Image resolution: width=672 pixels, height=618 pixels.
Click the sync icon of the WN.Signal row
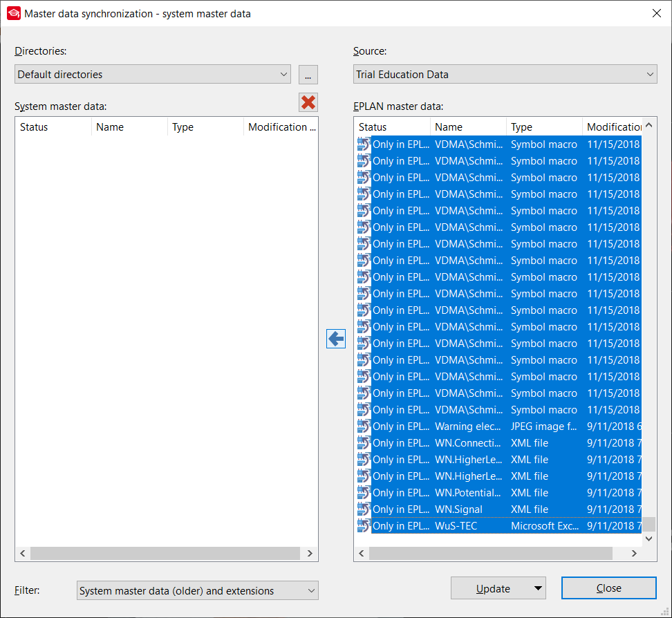coord(364,509)
